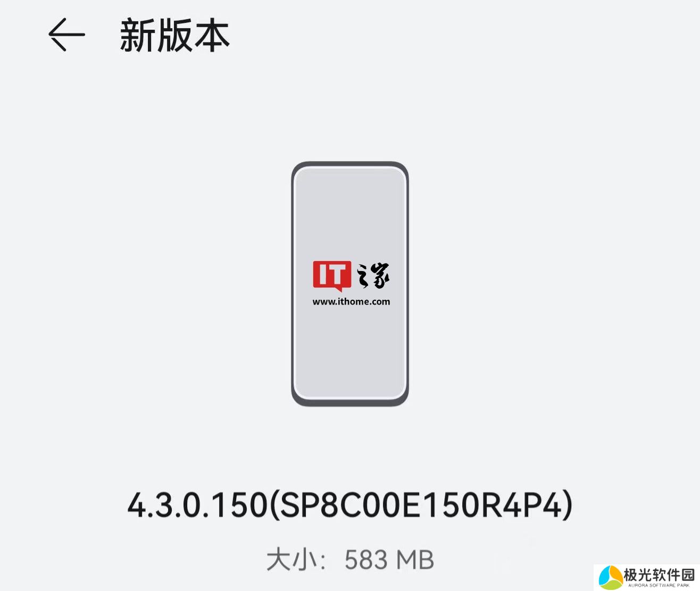Tap the phone illustration's bottom bezel
700x591 pixels.
click(350, 402)
